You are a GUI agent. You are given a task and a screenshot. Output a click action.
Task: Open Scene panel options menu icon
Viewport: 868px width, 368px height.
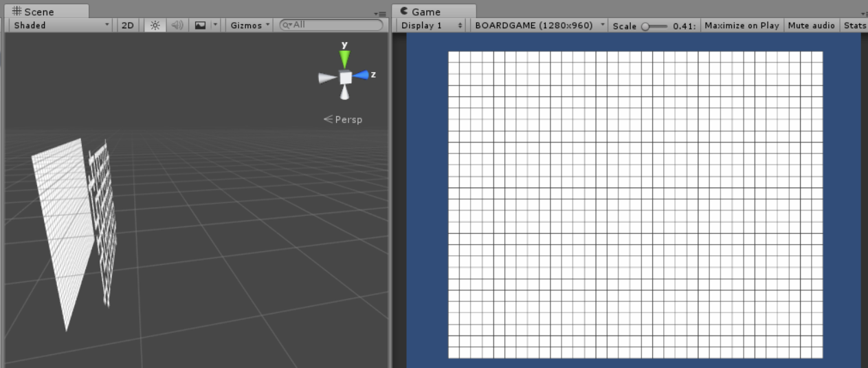pos(381,13)
